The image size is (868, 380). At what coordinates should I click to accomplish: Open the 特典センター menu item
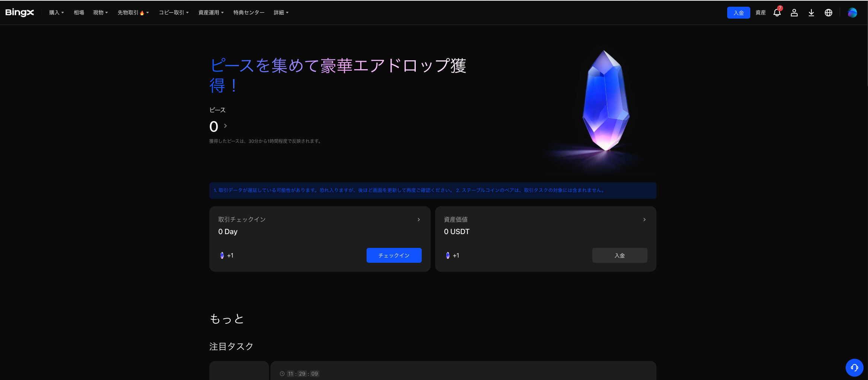coord(249,13)
